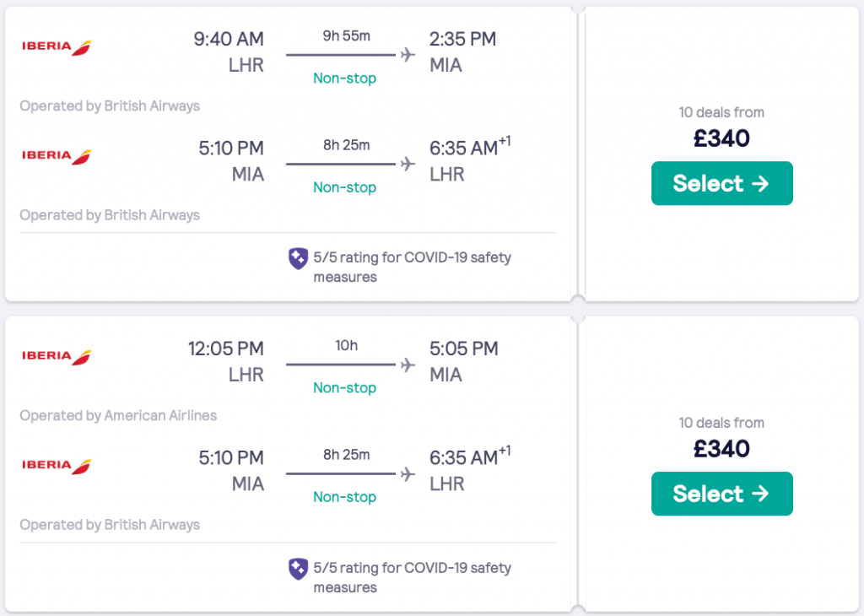Click the 2:35 PM MIA arrival time
This screenshot has width=864, height=616.
pyautogui.click(x=462, y=39)
